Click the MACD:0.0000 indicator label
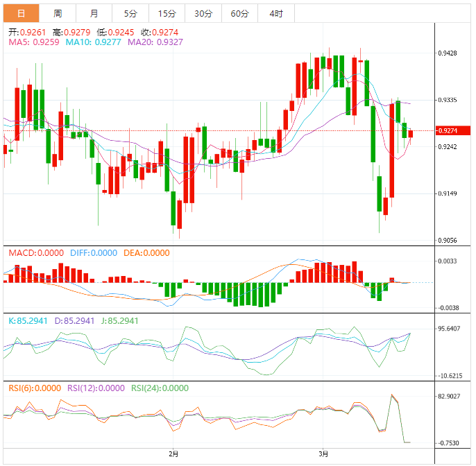Screen dimensions: 476x466 [x=36, y=253]
